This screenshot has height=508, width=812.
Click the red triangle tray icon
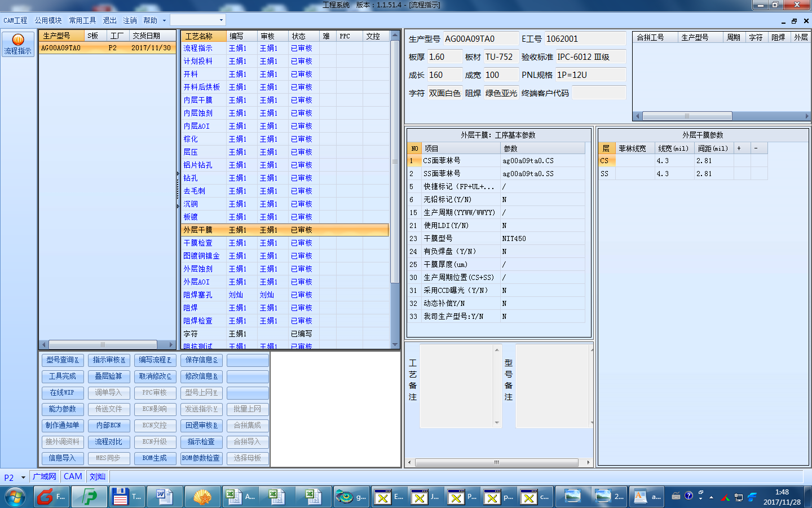[x=725, y=497]
